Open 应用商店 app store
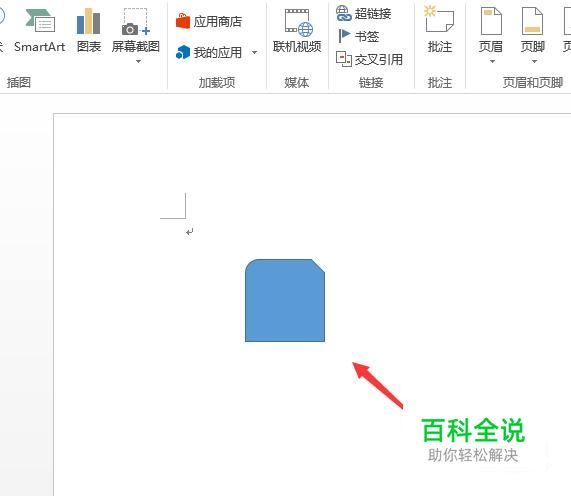This screenshot has height=496, width=571. [x=209, y=21]
